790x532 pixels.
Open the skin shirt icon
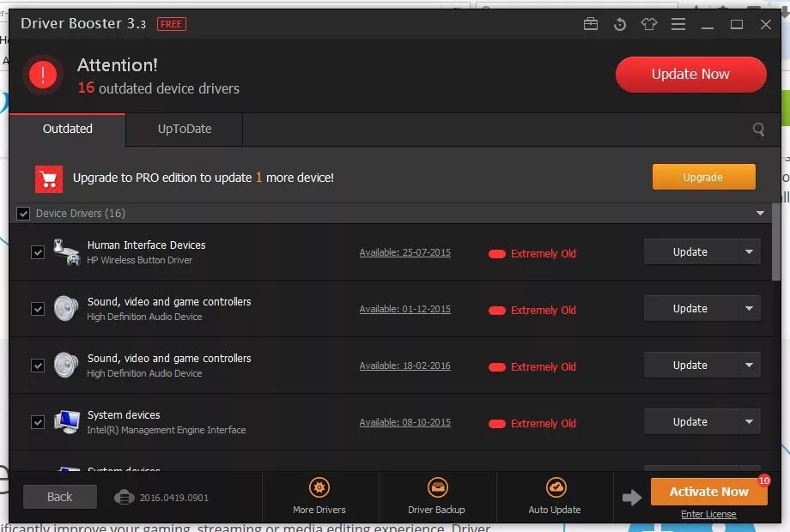pos(649,24)
